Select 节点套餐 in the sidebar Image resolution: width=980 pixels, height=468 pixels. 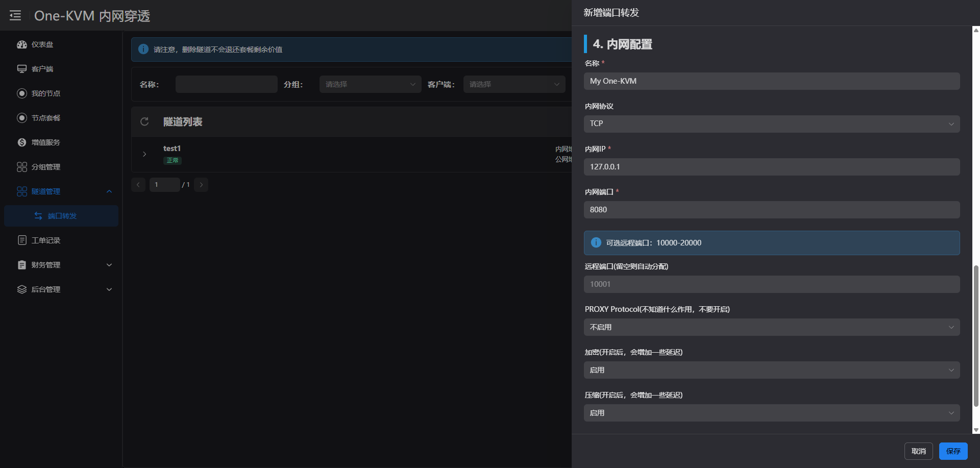[45, 118]
